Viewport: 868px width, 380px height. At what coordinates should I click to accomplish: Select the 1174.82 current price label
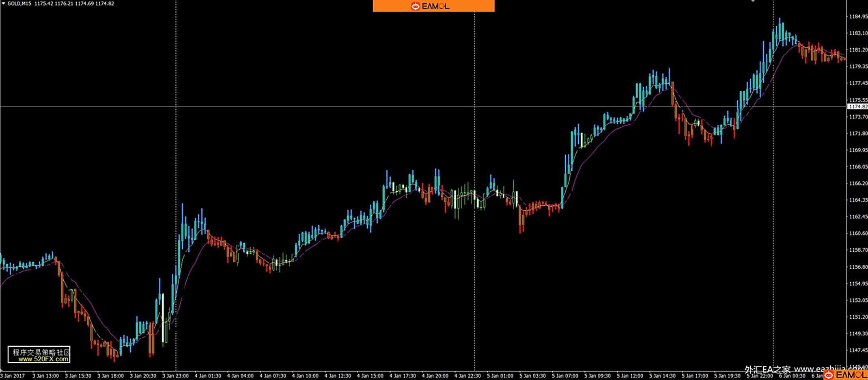[857, 107]
